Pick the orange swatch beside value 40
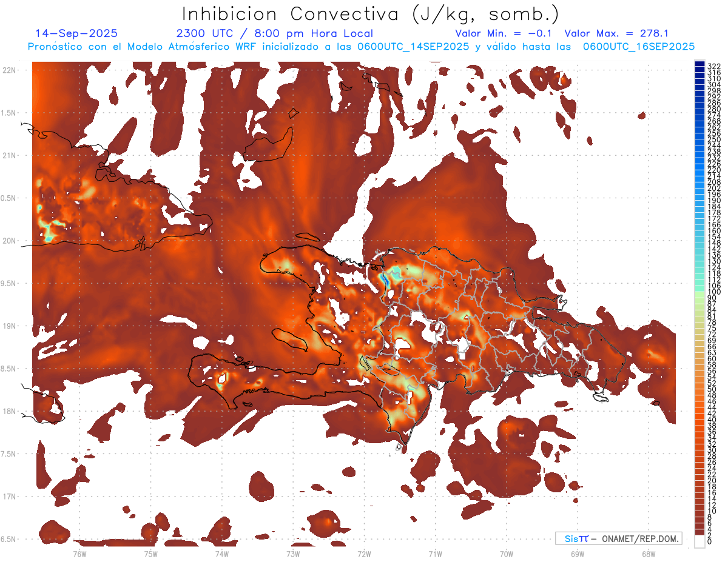The image size is (728, 562). tap(699, 420)
